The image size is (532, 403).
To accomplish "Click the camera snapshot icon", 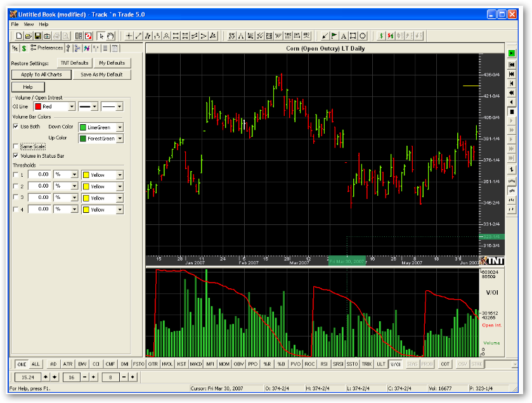I will pos(47,35).
